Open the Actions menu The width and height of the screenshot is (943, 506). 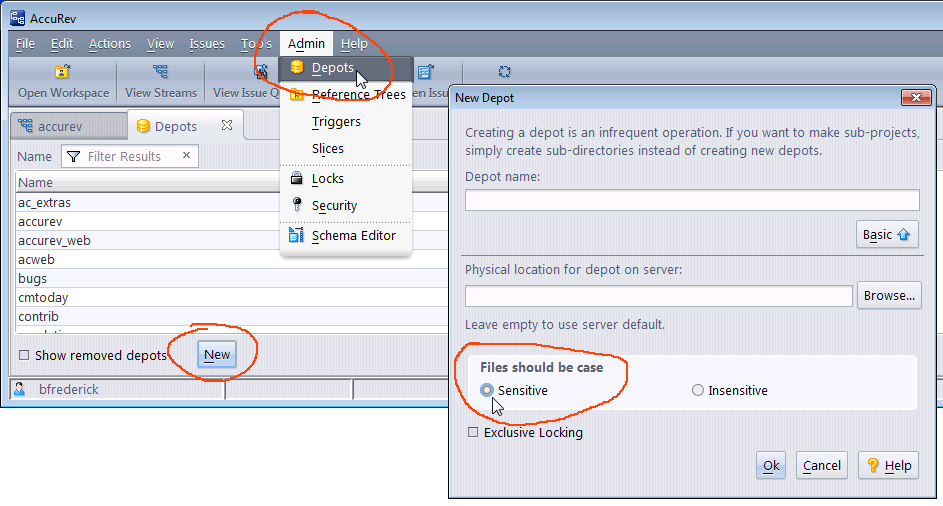(x=110, y=44)
